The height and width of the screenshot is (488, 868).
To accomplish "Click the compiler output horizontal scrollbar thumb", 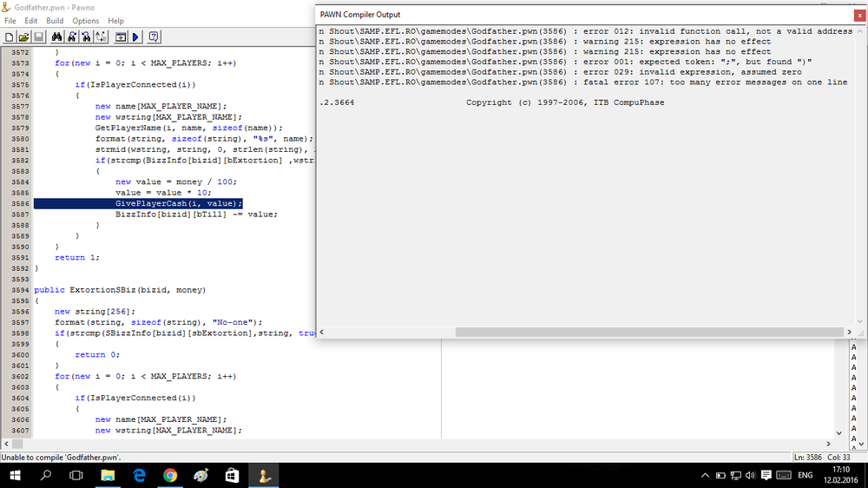I will point(648,332).
